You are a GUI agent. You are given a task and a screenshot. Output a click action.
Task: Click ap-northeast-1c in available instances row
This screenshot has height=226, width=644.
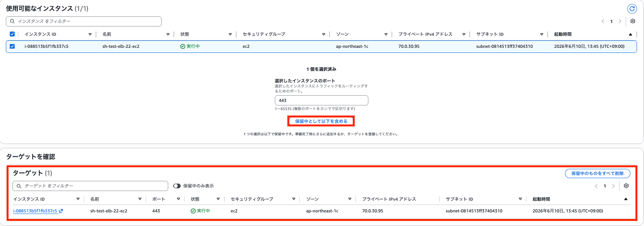pos(352,46)
